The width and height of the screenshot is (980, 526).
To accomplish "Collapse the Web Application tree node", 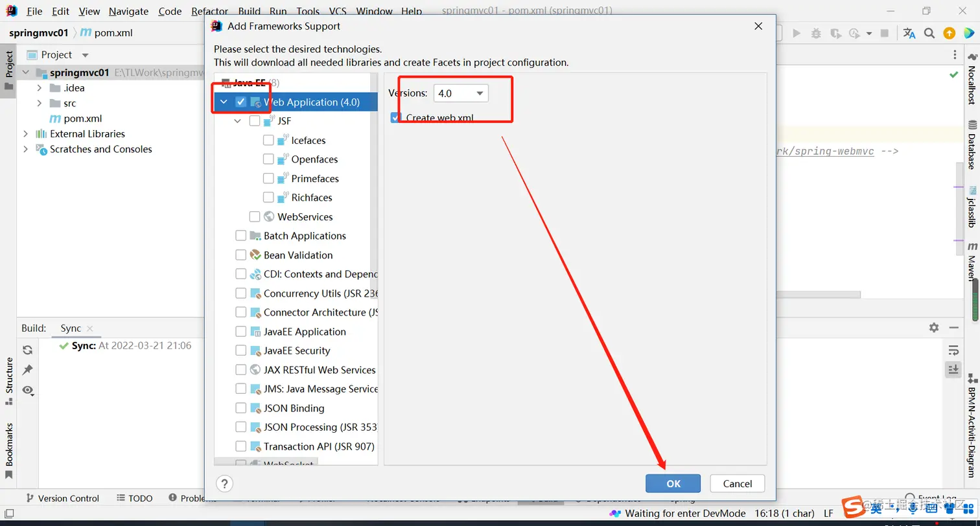I will pyautogui.click(x=224, y=102).
